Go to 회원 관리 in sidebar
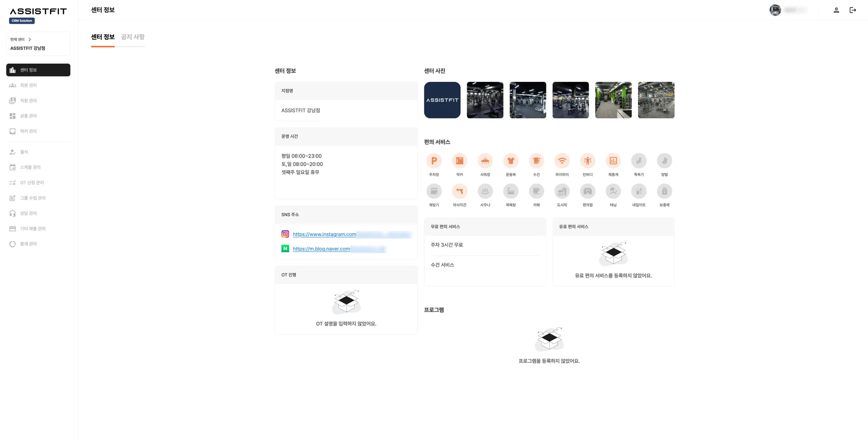Viewport: 868px width, 446px height. pos(38,85)
